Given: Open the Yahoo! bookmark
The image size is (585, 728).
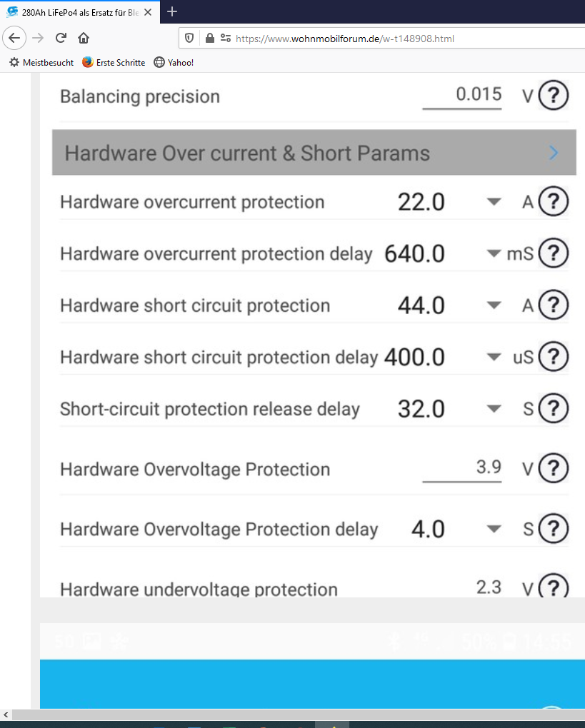Looking at the screenshot, I should pos(174,62).
